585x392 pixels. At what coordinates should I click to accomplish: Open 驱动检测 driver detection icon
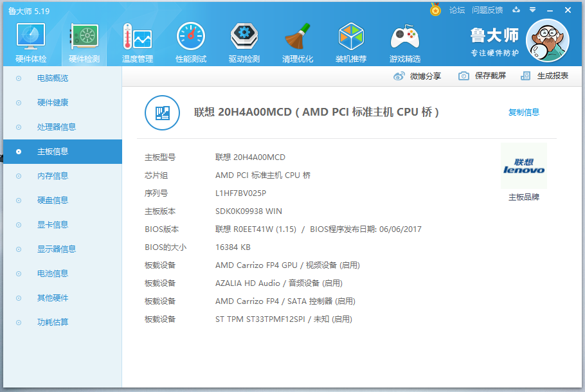click(244, 36)
